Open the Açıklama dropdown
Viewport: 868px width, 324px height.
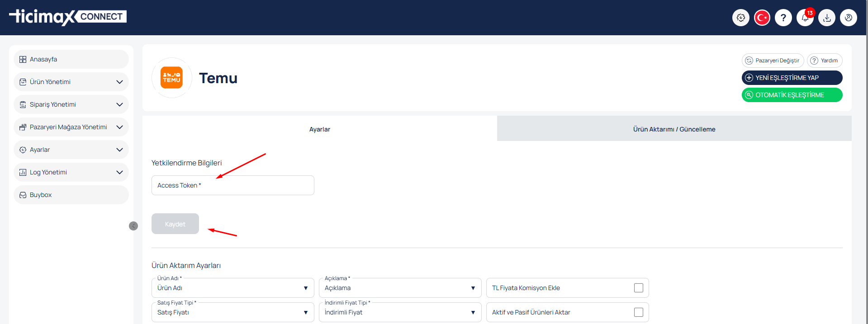(x=400, y=288)
